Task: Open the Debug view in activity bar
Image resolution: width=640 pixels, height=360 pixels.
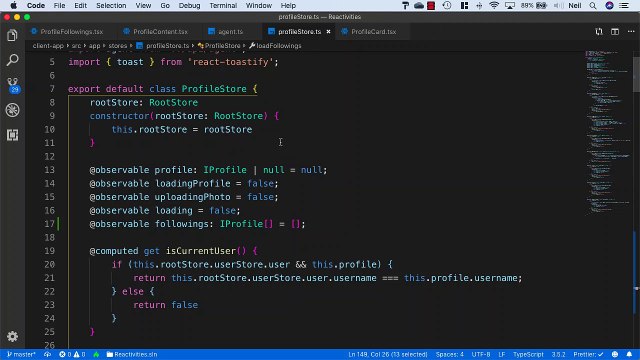Action: click(12, 110)
